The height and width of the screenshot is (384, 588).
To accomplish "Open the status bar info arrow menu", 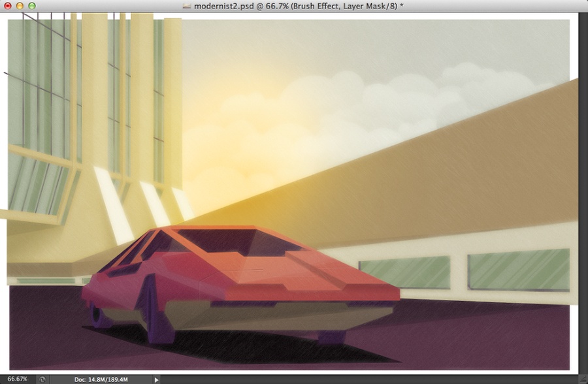I will (156, 379).
